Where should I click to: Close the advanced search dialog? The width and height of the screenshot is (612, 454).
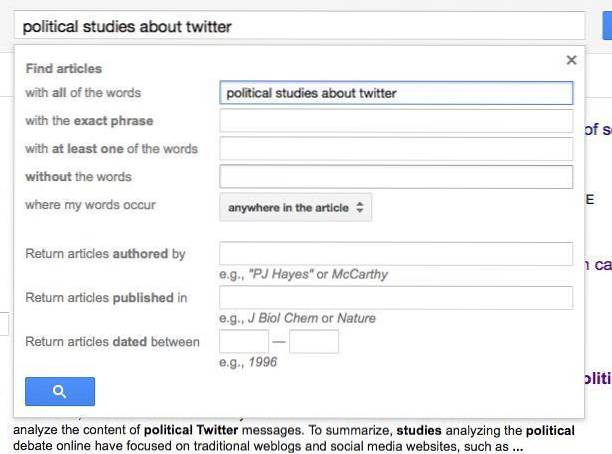571,60
